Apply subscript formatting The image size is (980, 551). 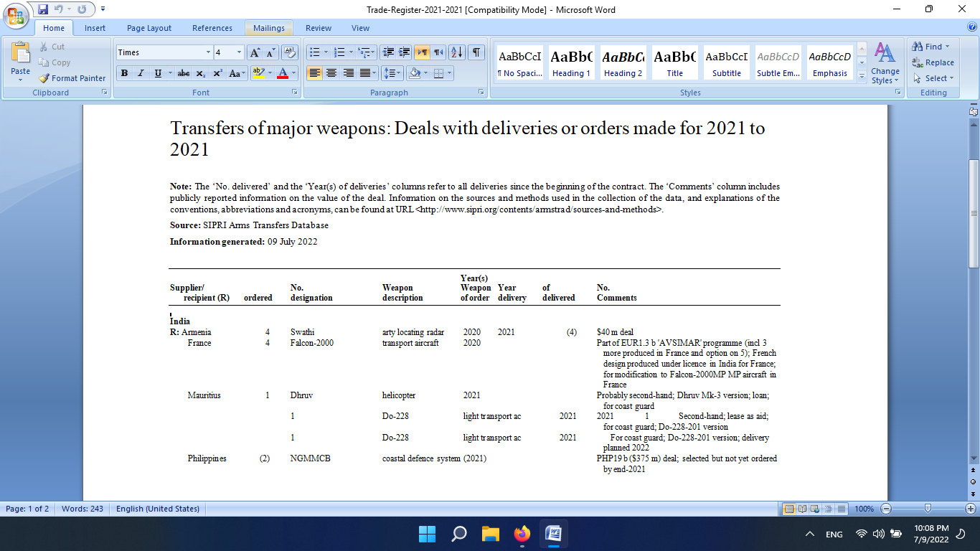pos(201,73)
